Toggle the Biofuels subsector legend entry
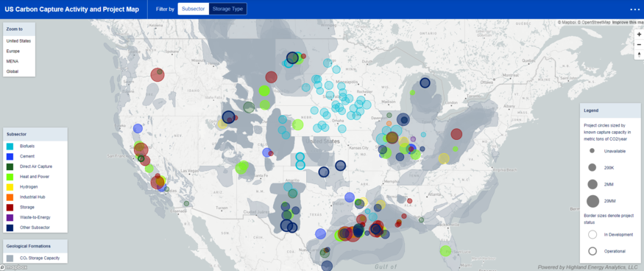 [27, 146]
